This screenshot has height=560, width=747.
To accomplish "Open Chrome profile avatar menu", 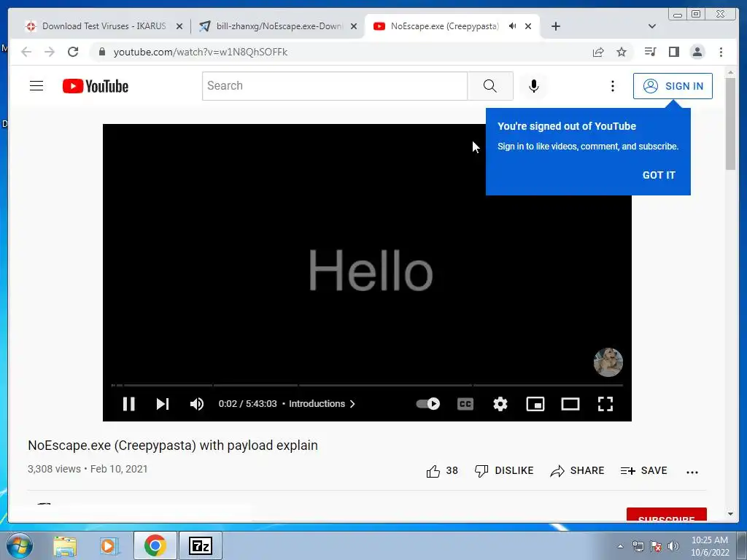I will [x=697, y=52].
